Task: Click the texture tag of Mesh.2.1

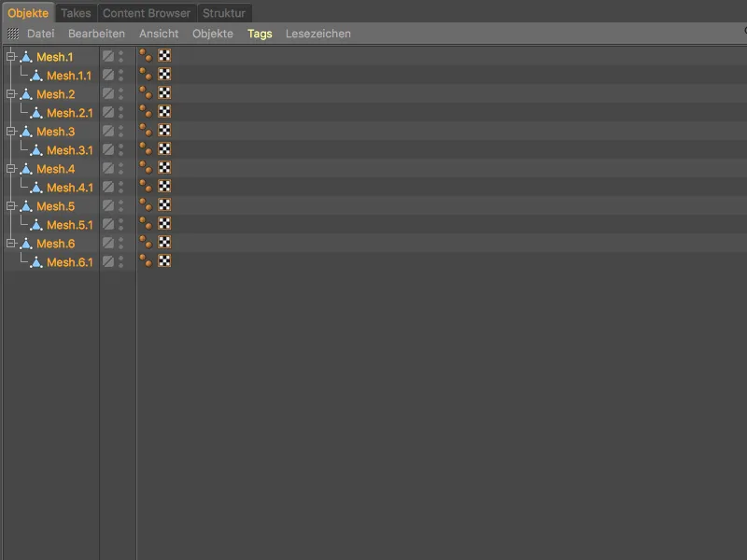Action: (164, 111)
